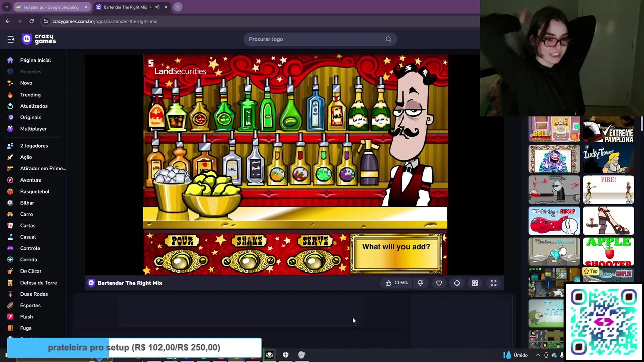
Task: Click the Bilhar category icon
Action: (10, 203)
